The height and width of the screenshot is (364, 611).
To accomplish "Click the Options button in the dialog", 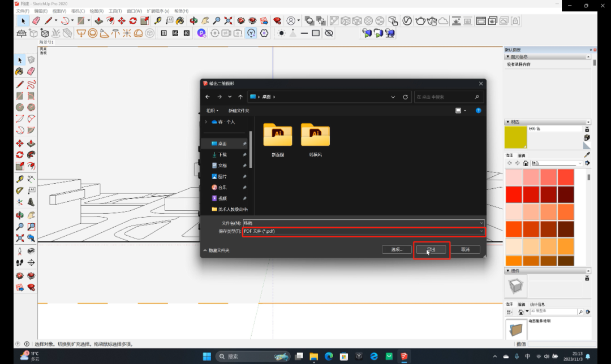I will [x=397, y=250].
